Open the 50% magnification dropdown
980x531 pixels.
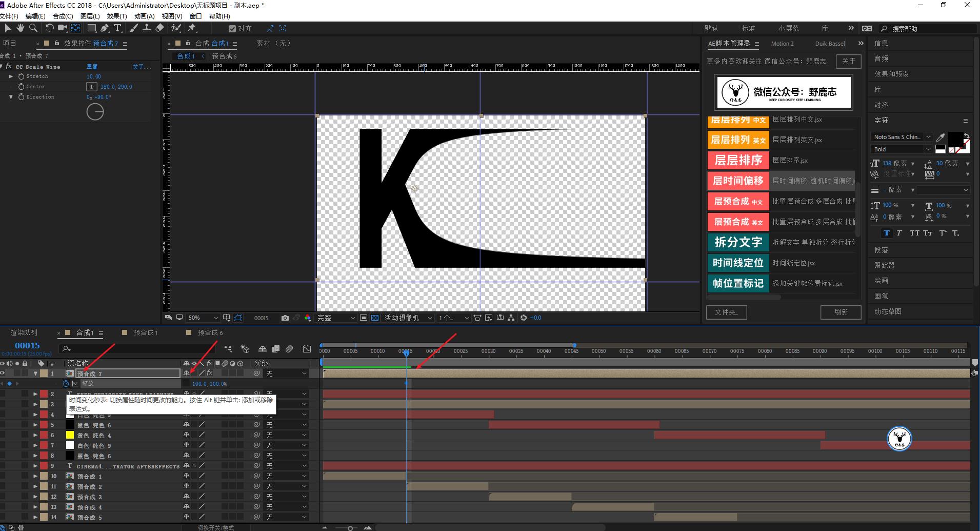coord(204,318)
